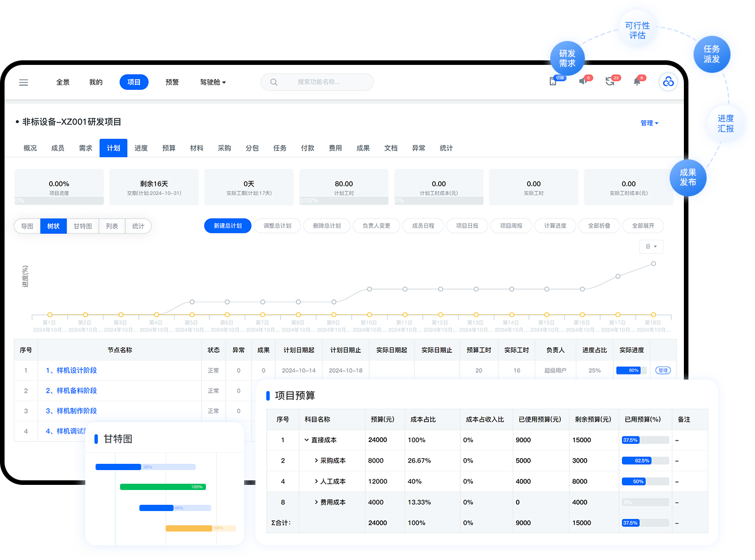Click the search magnifier icon
The height and width of the screenshot is (560, 755).
274,82
